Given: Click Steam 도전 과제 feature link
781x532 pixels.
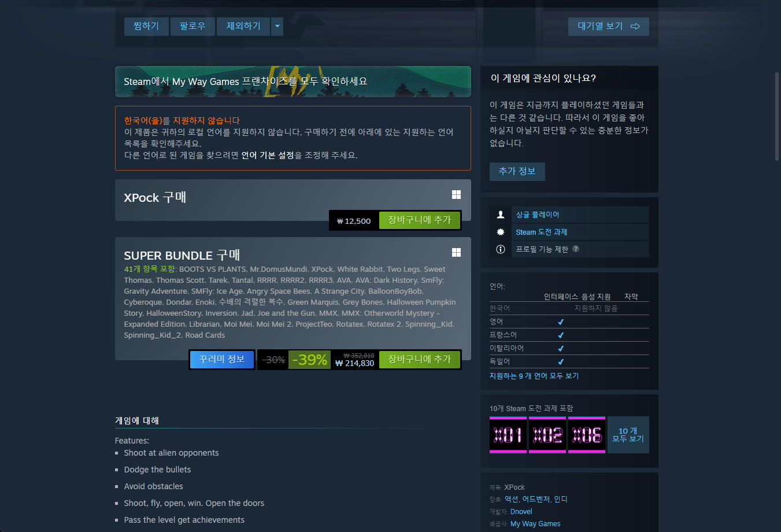Looking at the screenshot, I should coord(542,232).
